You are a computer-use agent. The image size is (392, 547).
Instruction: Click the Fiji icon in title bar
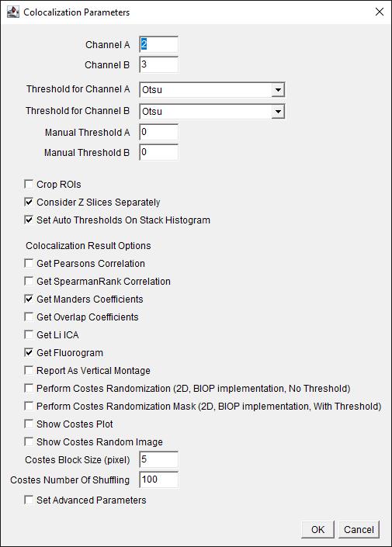pos(13,12)
